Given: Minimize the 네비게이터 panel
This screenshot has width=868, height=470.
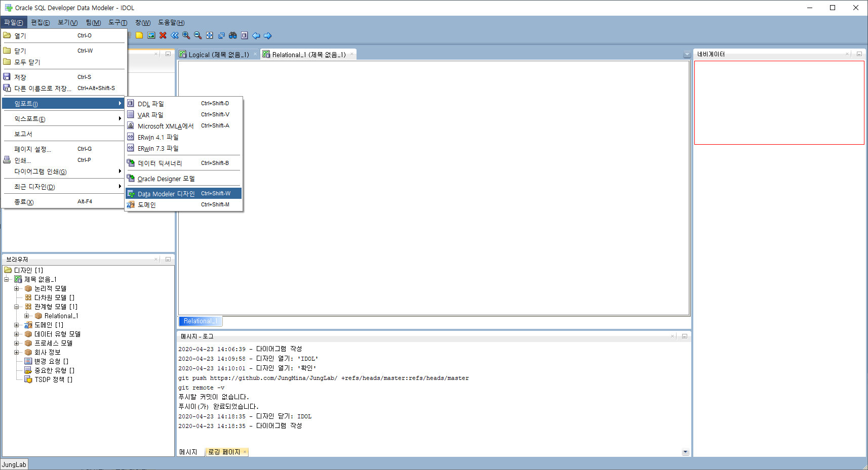Looking at the screenshot, I should [859, 54].
